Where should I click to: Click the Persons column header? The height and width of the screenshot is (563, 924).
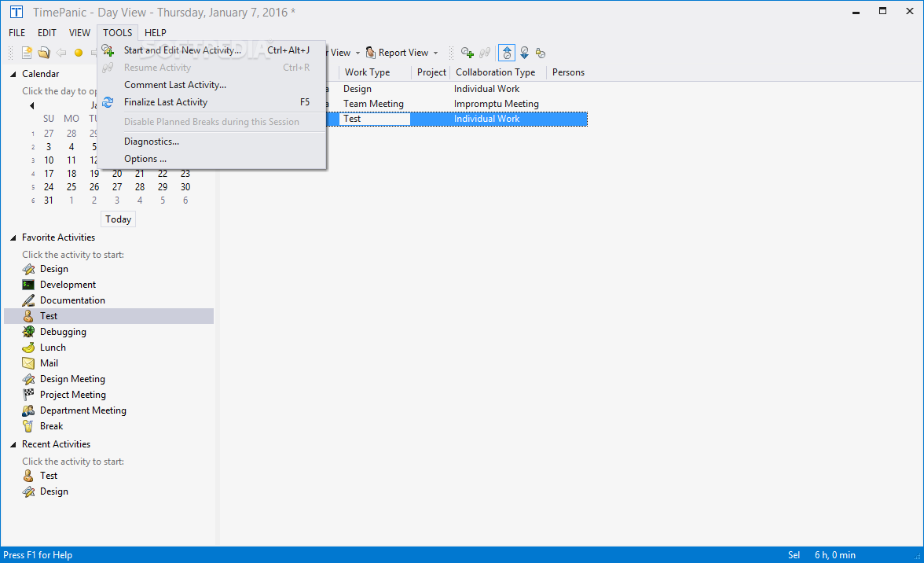(568, 72)
